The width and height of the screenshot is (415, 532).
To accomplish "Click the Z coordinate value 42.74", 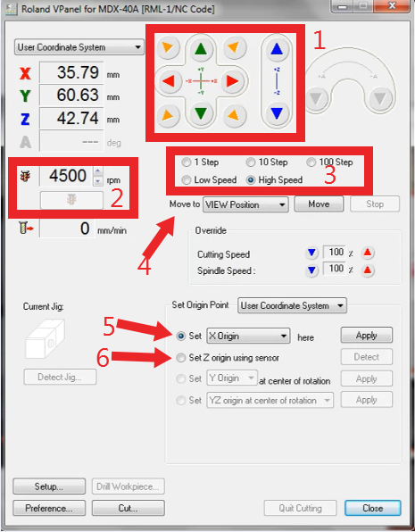I will coord(71,118).
